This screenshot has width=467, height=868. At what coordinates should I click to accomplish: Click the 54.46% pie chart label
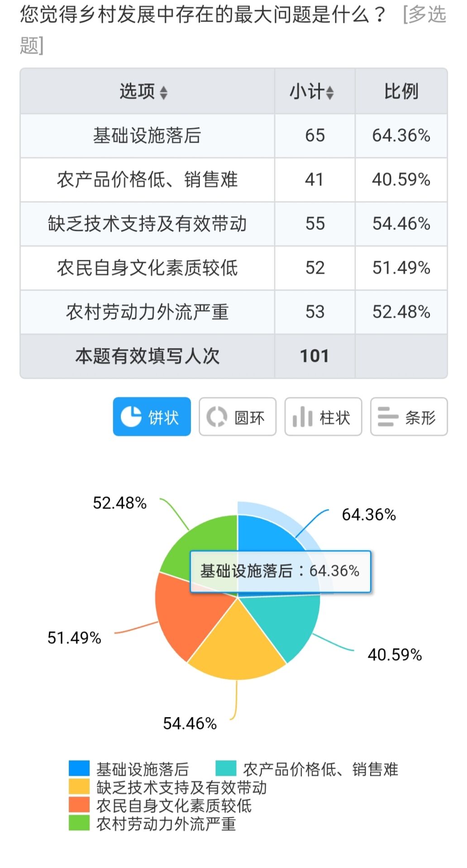190,724
